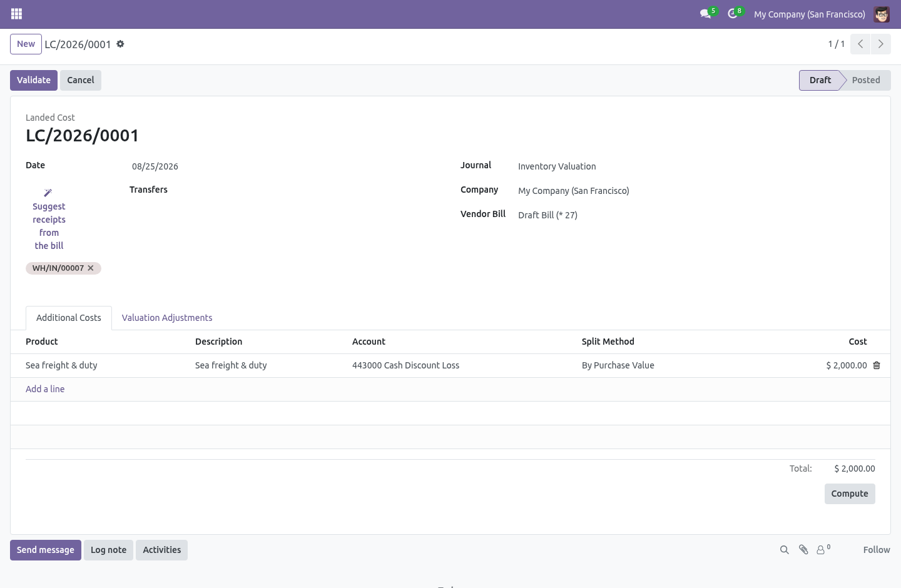Attach a file with the paperclip icon
901x588 pixels.
[x=803, y=550]
